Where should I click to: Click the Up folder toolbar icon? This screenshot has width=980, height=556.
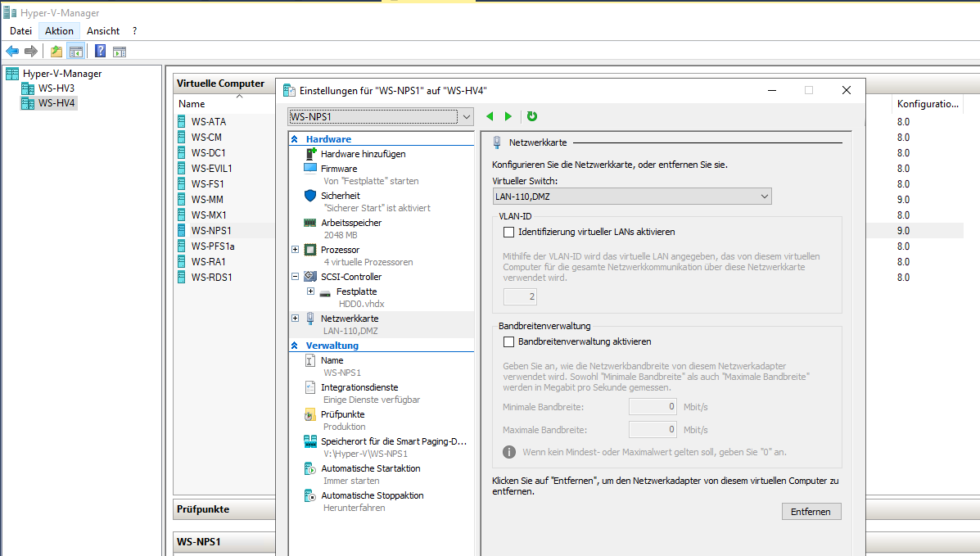click(56, 52)
